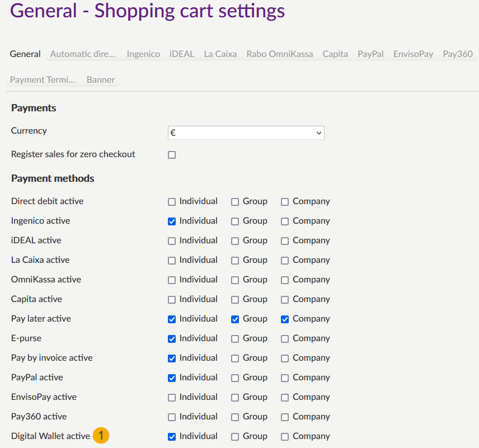Viewport: 479px width, 448px height.
Task: Open the Currency dropdown
Action: [x=246, y=133]
